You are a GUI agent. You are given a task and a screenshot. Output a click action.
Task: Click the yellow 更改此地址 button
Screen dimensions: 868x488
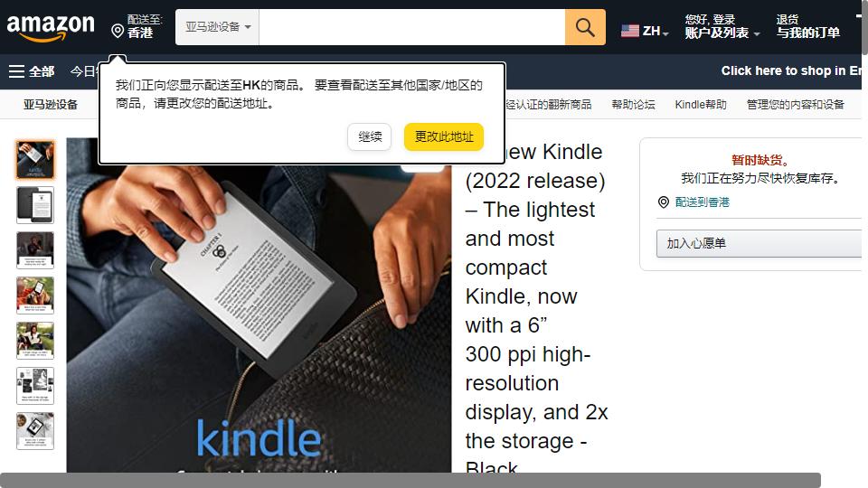pyautogui.click(x=444, y=136)
